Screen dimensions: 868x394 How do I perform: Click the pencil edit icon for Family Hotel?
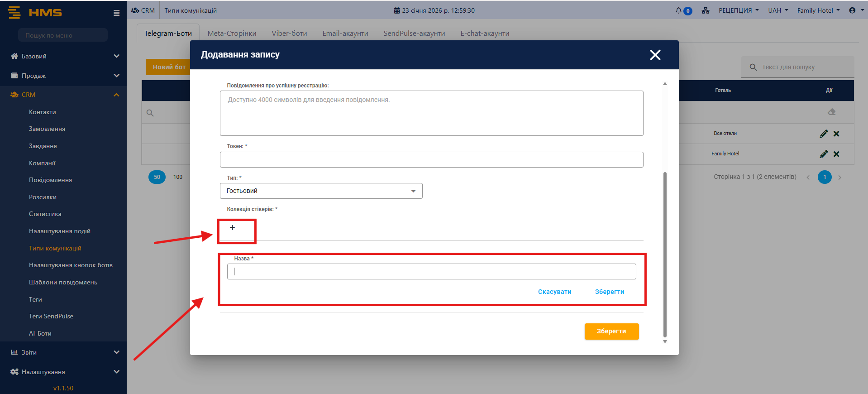pos(824,154)
